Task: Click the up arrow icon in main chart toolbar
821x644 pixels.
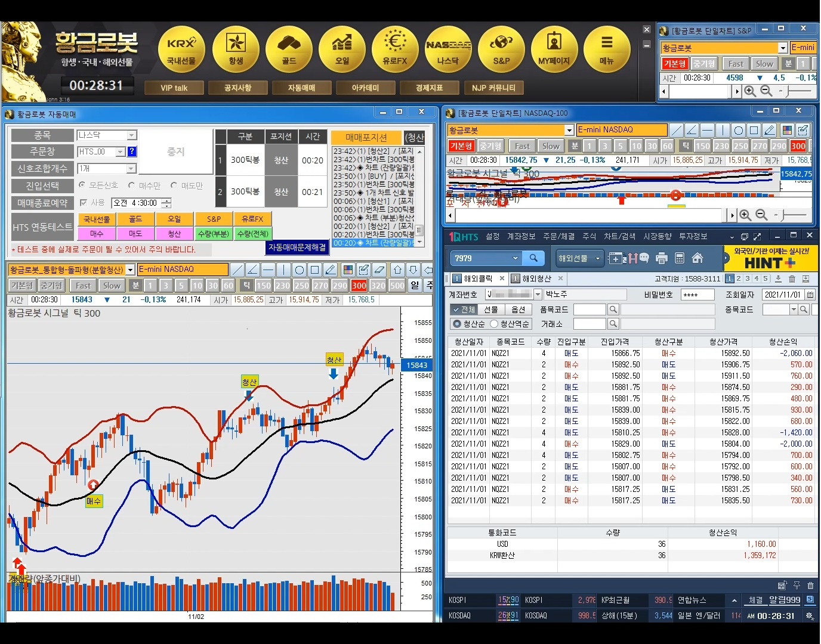Action: pyautogui.click(x=398, y=270)
